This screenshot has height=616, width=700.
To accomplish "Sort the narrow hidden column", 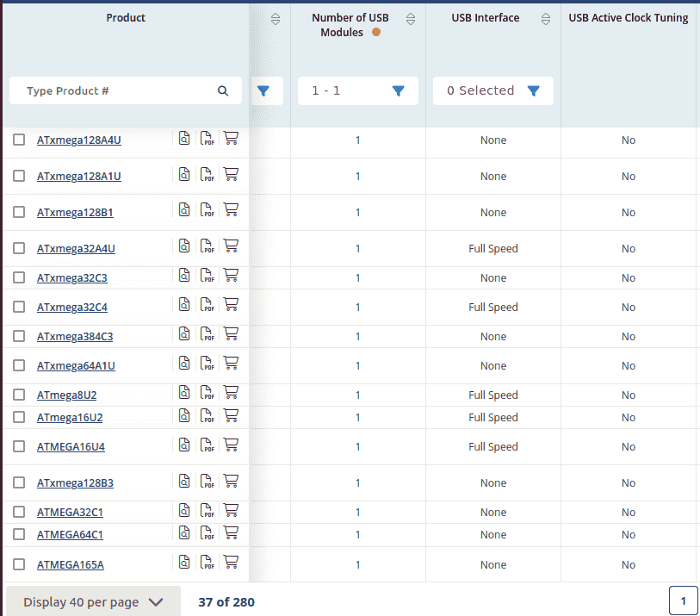I will [x=276, y=19].
